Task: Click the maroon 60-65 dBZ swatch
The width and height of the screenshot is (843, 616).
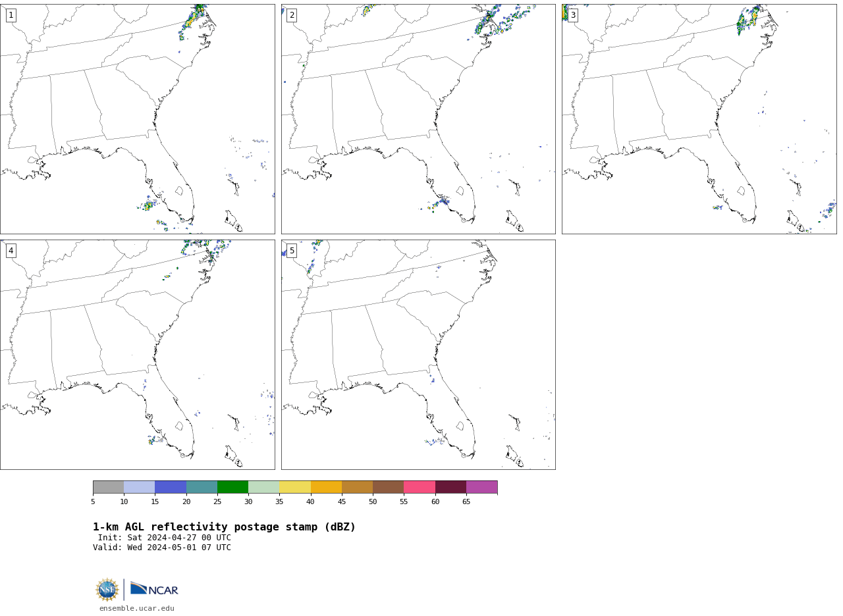Action: pyautogui.click(x=450, y=487)
